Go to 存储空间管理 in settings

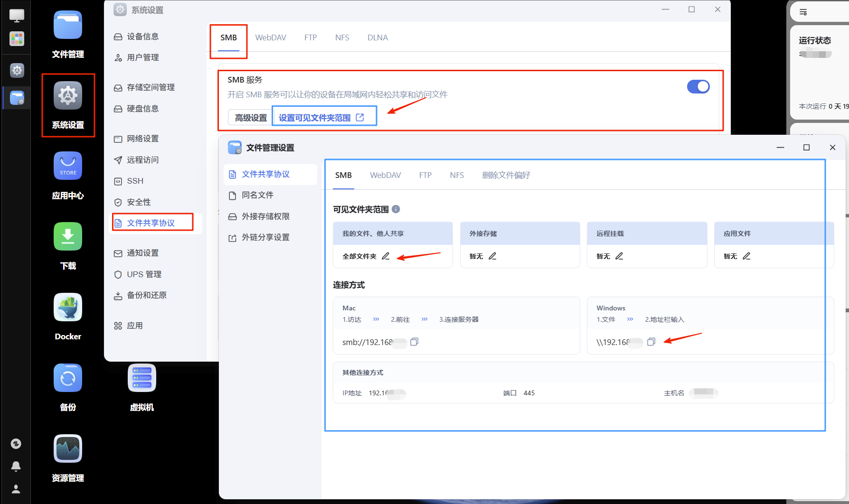point(155,87)
